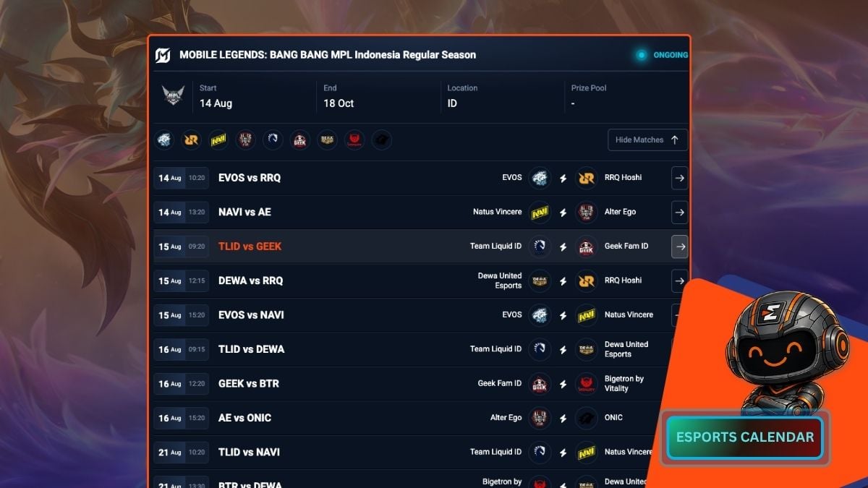Click the ONGOING status indicator

coord(661,55)
